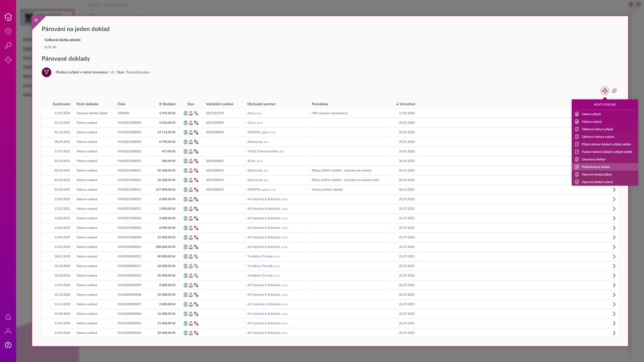The width and height of the screenshot is (644, 362).
Task: Sort by Číslo column header
Action: (x=121, y=104)
